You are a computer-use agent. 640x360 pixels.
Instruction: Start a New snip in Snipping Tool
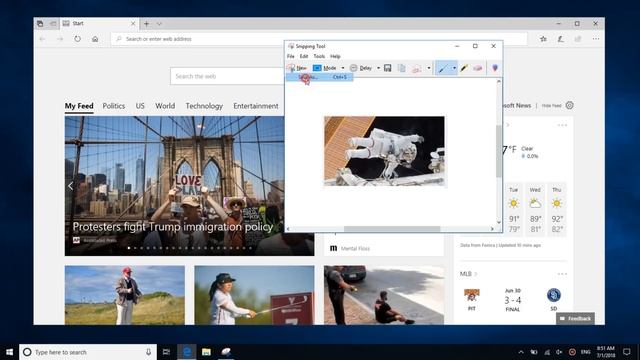(x=297, y=68)
